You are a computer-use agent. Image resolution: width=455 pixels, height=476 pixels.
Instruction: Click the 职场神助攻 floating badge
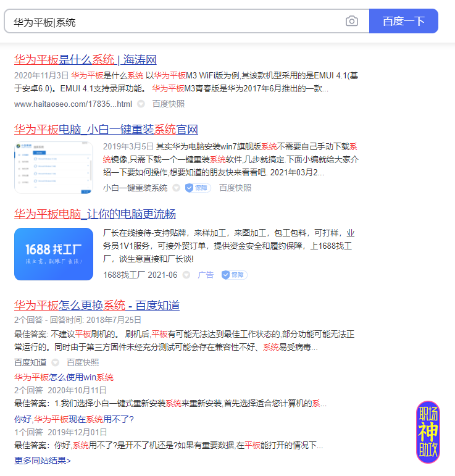coord(428,432)
